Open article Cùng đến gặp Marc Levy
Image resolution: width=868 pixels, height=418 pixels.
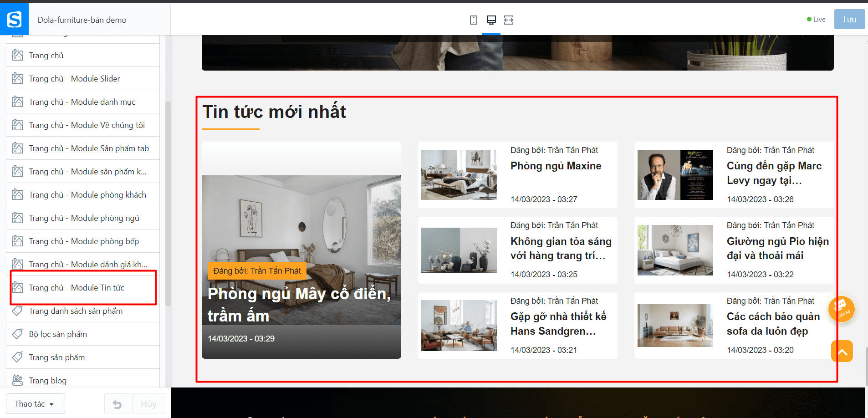click(x=774, y=173)
